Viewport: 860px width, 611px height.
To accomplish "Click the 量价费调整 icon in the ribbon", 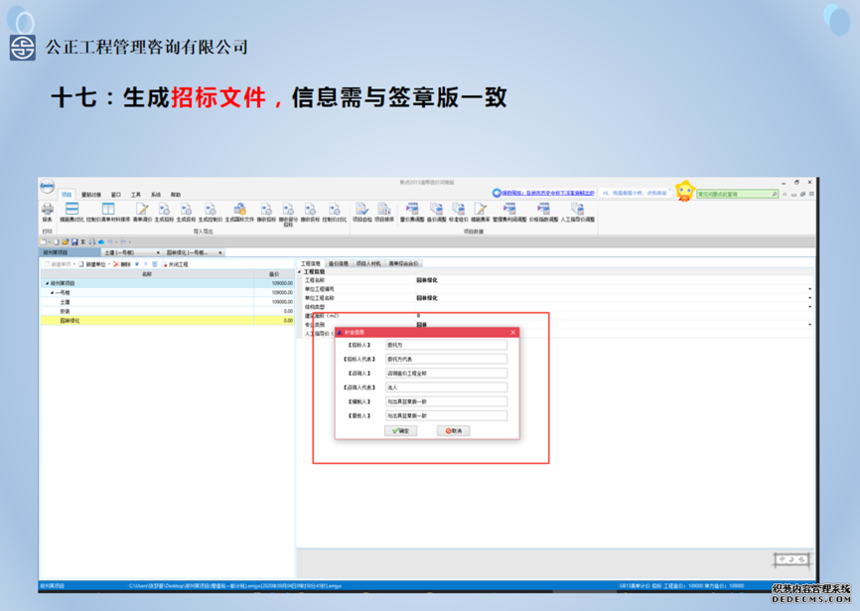I will (412, 208).
